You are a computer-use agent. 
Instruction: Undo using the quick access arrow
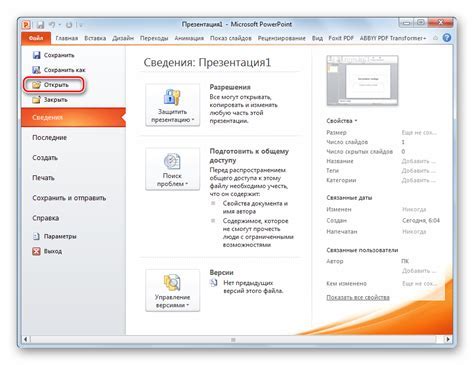[x=52, y=24]
